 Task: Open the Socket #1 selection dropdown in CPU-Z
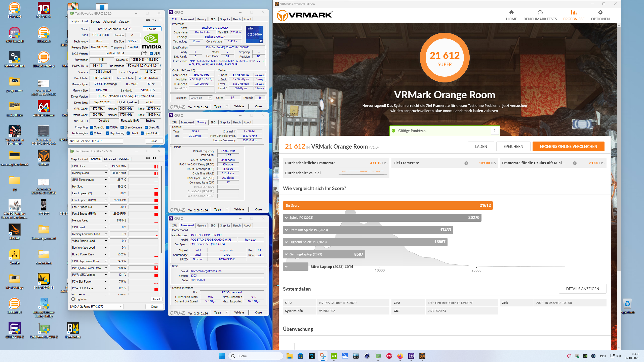(200, 98)
